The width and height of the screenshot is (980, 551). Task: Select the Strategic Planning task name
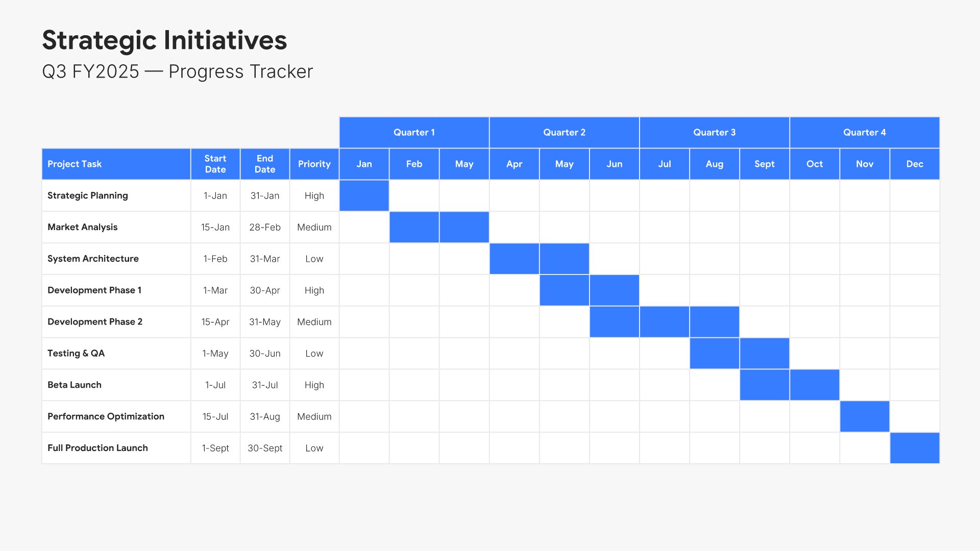click(88, 195)
